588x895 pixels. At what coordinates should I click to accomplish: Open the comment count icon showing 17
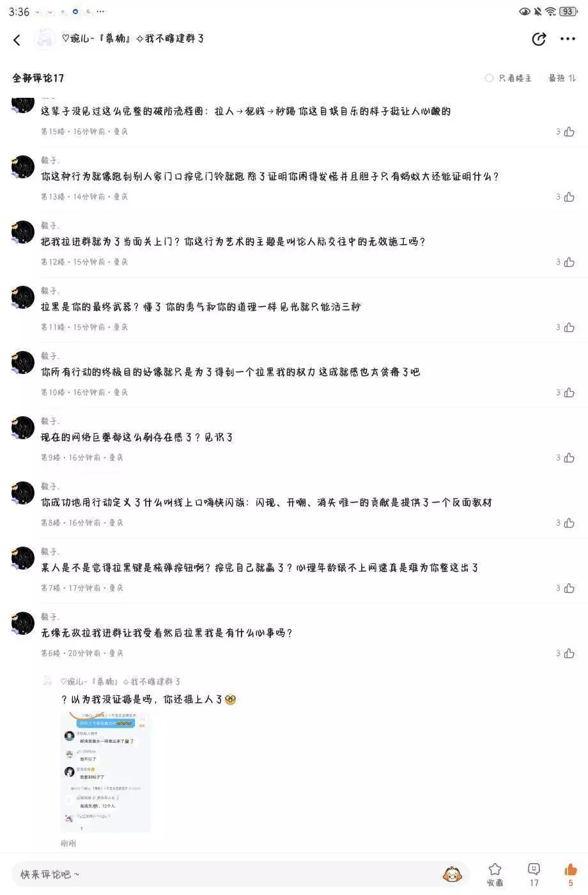[534, 869]
